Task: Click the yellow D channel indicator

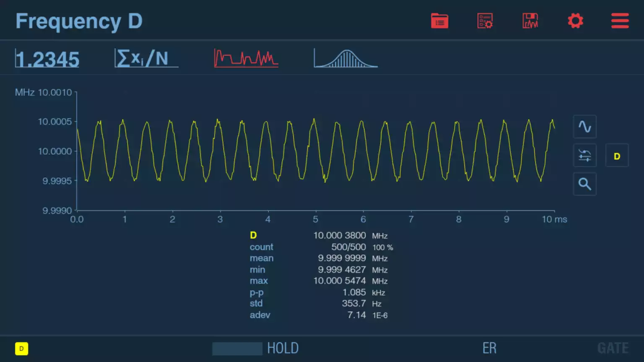Action: 22,349
